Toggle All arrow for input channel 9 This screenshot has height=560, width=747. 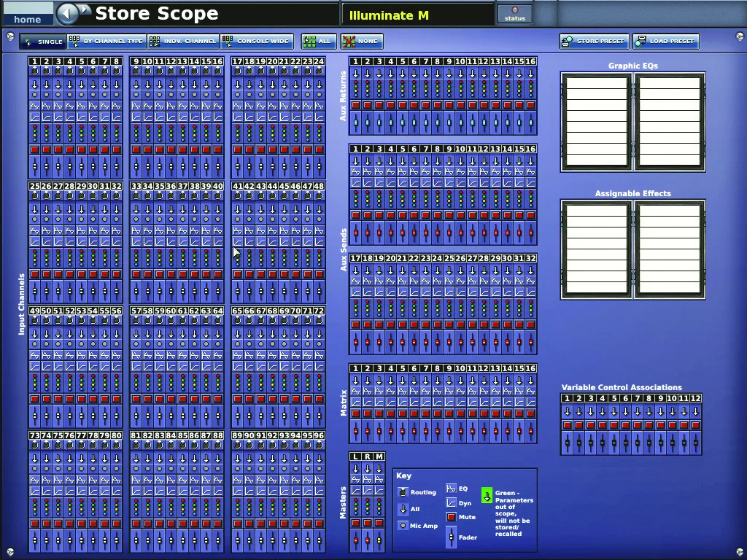pyautogui.click(x=136, y=85)
